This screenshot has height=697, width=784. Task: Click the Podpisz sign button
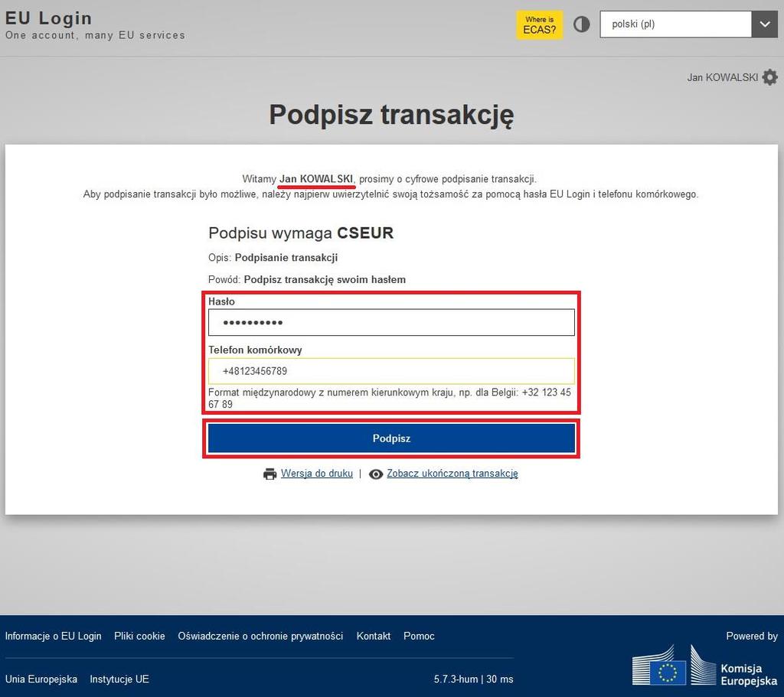[391, 438]
